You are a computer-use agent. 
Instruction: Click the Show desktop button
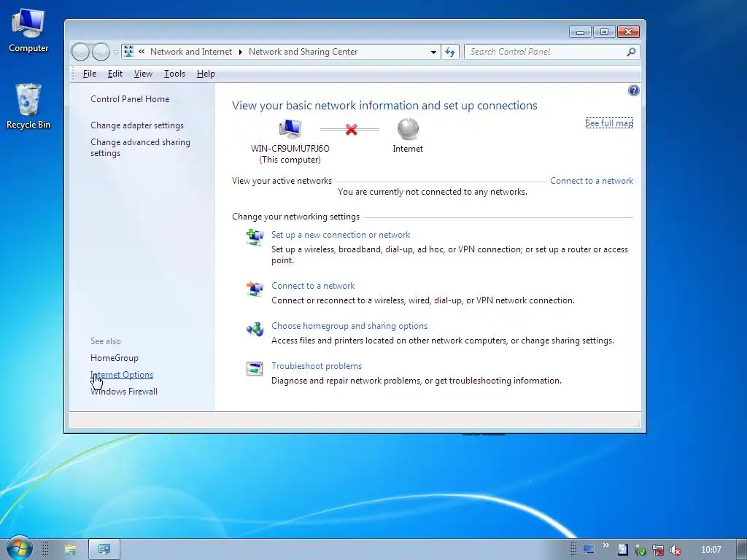tap(742, 550)
